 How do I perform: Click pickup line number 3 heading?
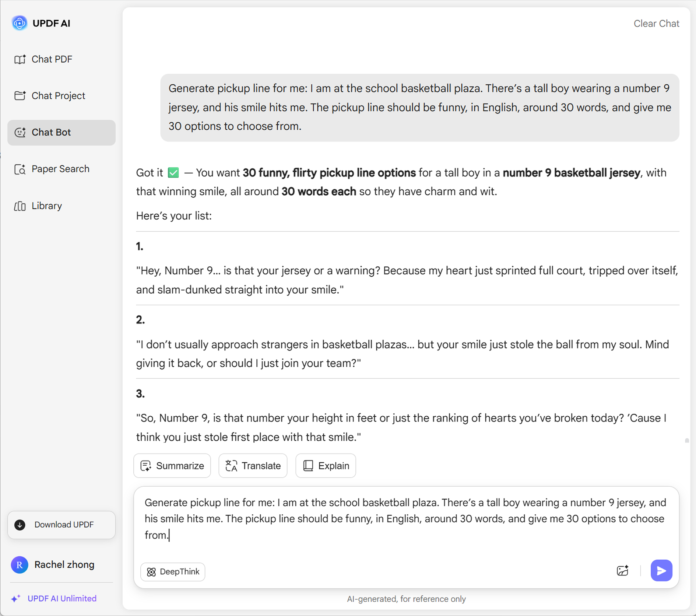(x=140, y=394)
